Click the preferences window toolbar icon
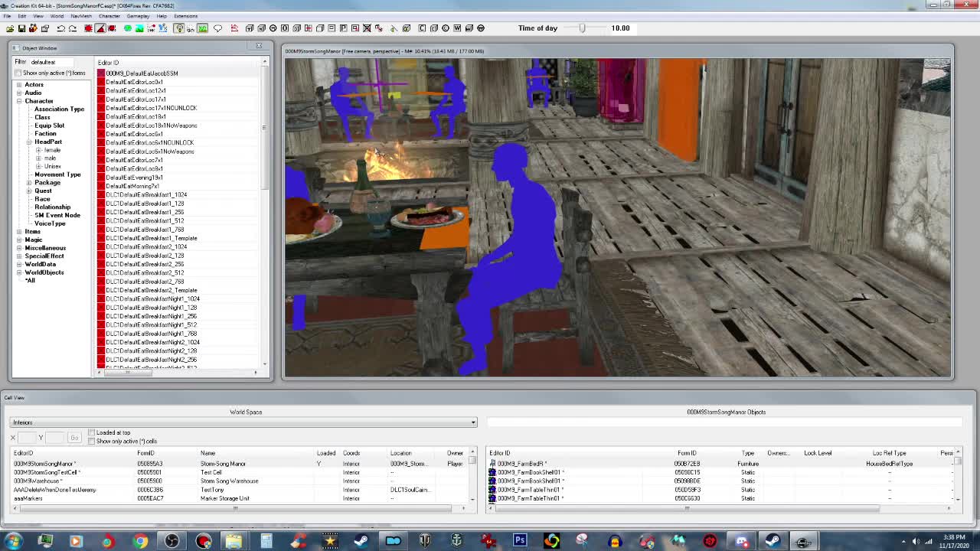Viewport: 980px width, 551px height. pos(44,28)
